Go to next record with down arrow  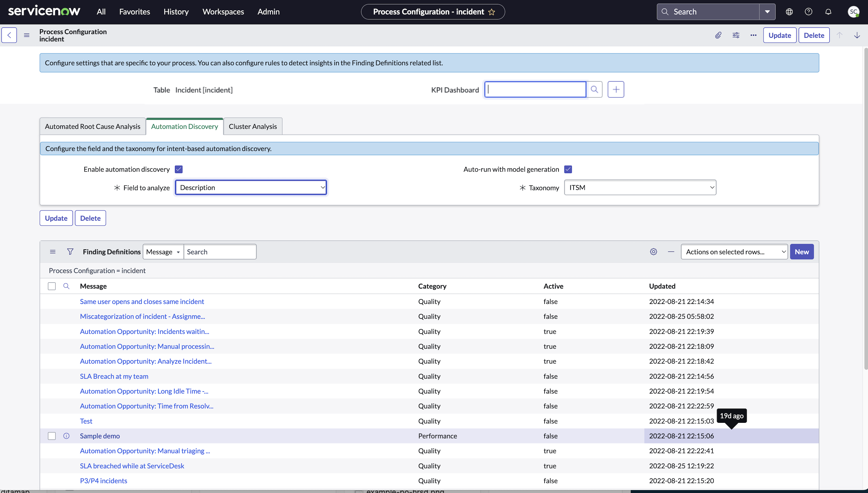857,35
